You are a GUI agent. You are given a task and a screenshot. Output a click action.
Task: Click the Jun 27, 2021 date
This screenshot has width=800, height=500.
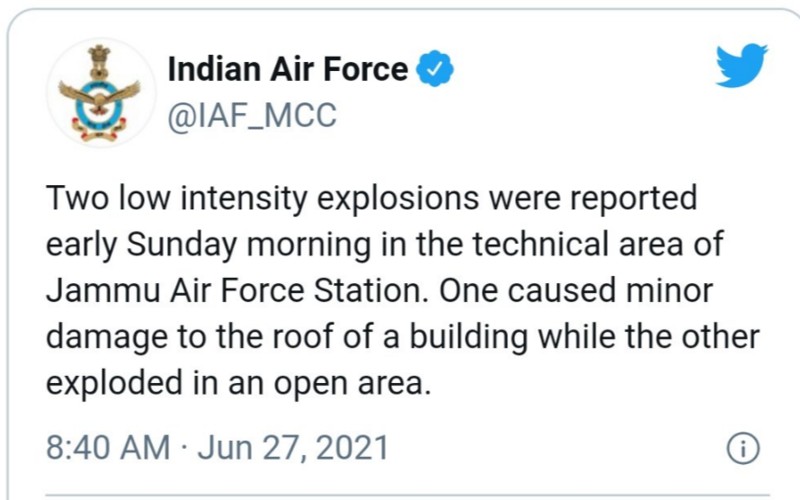coord(293,447)
